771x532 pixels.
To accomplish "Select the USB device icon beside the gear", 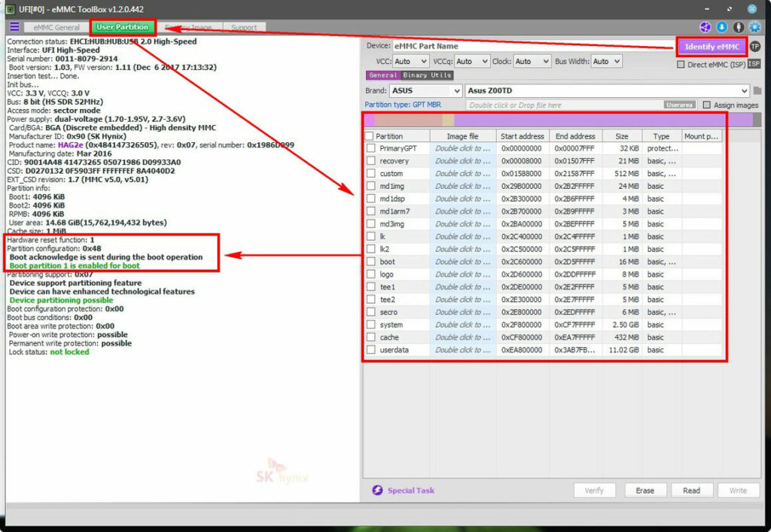I will (738, 27).
